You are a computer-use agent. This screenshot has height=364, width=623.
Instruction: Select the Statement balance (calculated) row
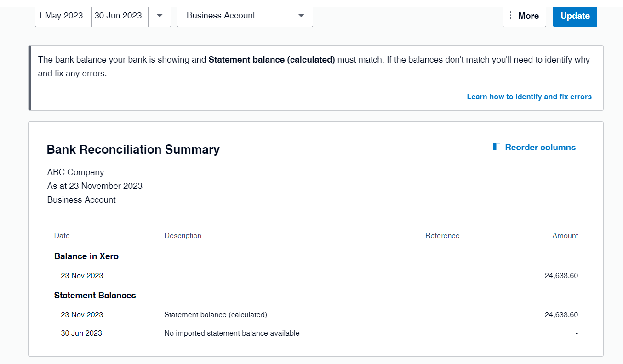(x=216, y=315)
